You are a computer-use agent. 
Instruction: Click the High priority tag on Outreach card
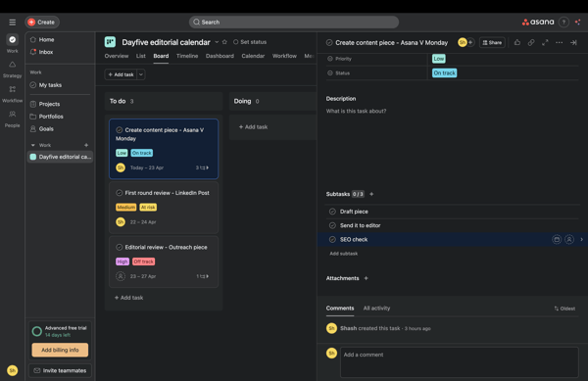point(122,262)
